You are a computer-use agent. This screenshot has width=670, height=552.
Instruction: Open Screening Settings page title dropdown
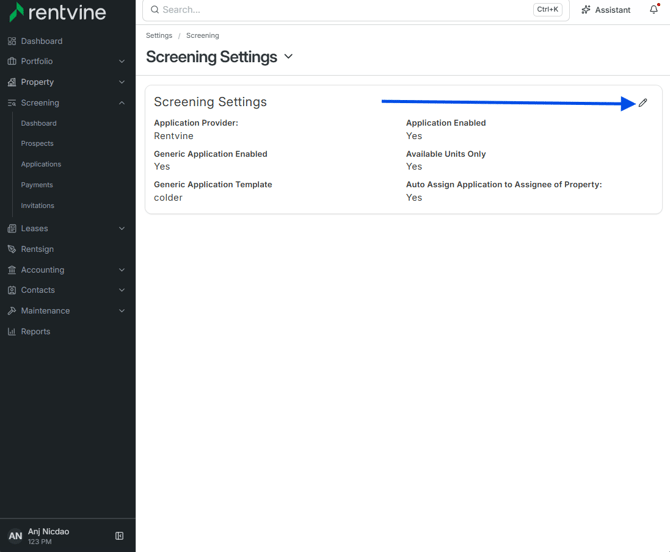click(289, 56)
